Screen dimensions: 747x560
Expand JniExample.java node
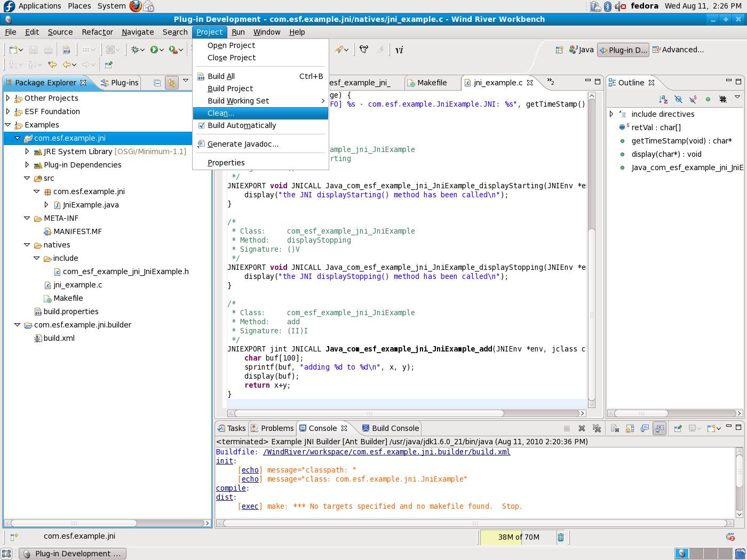pos(46,205)
